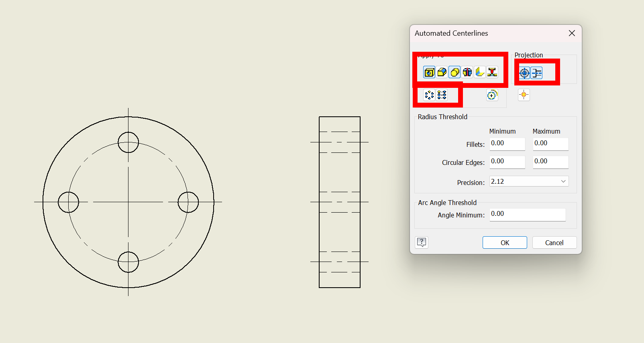
Task: Toggle Axis Normal projection icon
Action: (x=524, y=73)
